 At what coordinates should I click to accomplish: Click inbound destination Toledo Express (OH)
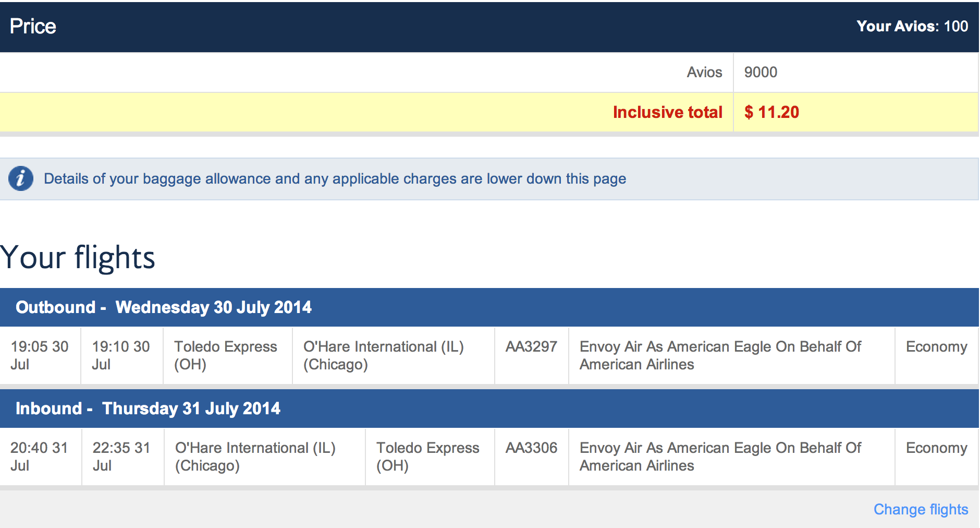tap(428, 457)
